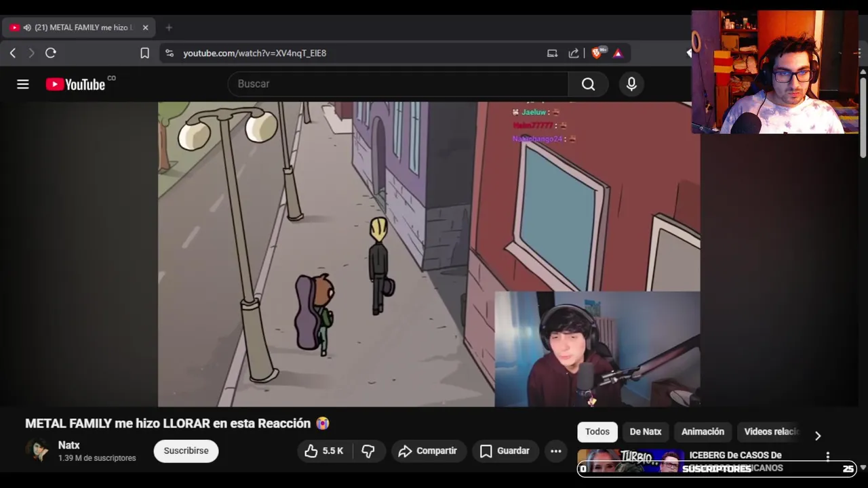
Task: Open site settings icon in address bar
Action: pos(170,53)
